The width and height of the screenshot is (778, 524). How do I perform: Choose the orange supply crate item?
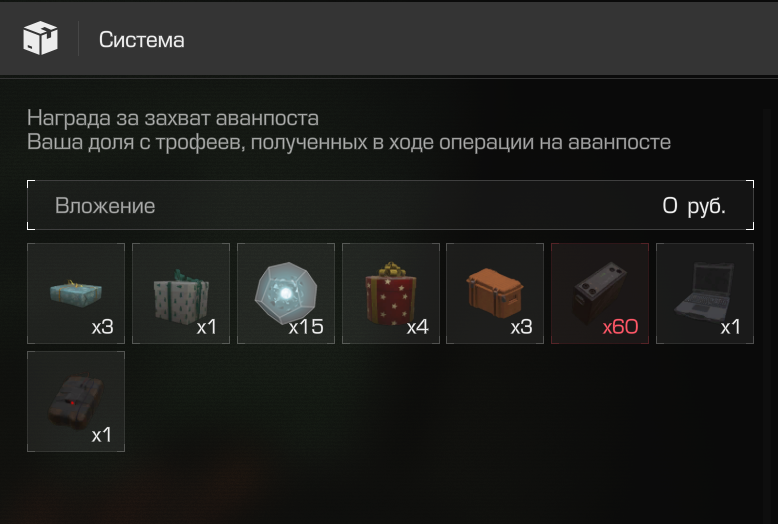[495, 293]
